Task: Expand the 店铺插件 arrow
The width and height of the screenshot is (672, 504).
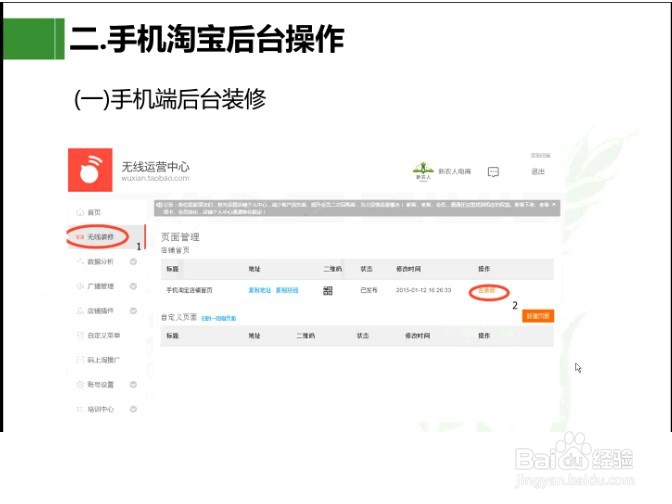Action: coord(133,311)
